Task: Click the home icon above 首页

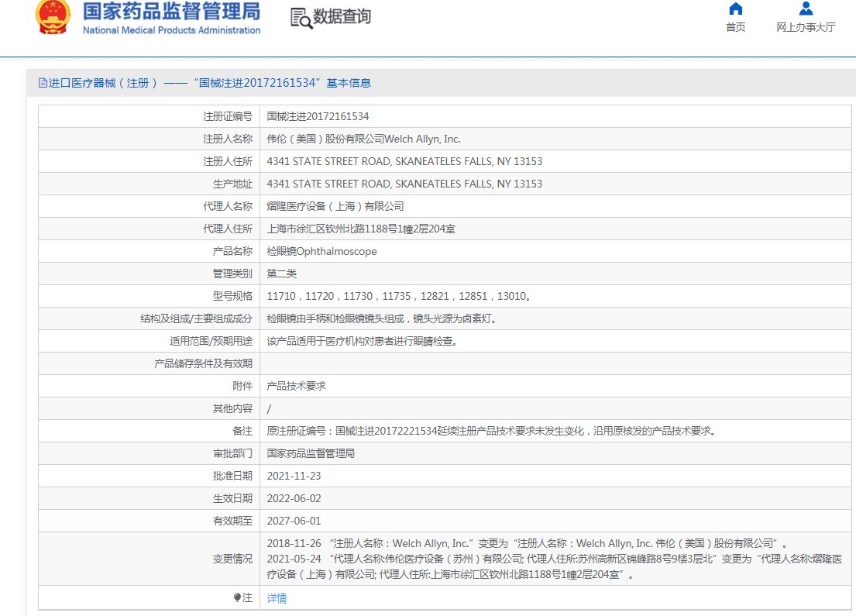Action: [x=735, y=9]
